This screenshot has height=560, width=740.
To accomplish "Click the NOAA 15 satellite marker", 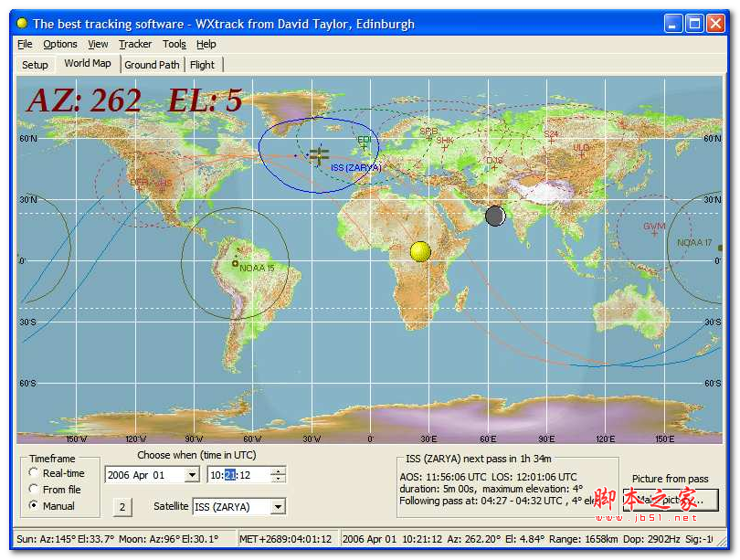I will pos(235,263).
